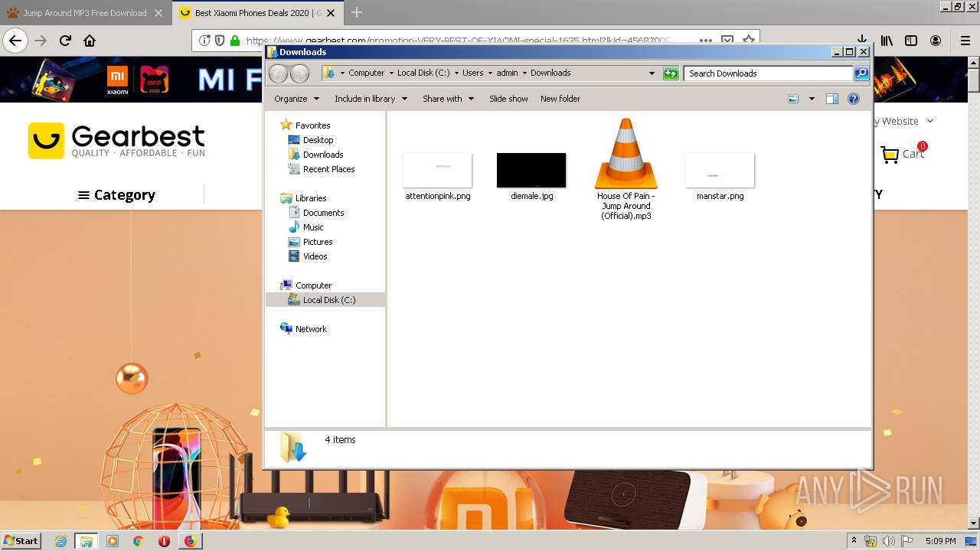Click admin in the address breadcrumb
980x551 pixels.
coord(507,73)
